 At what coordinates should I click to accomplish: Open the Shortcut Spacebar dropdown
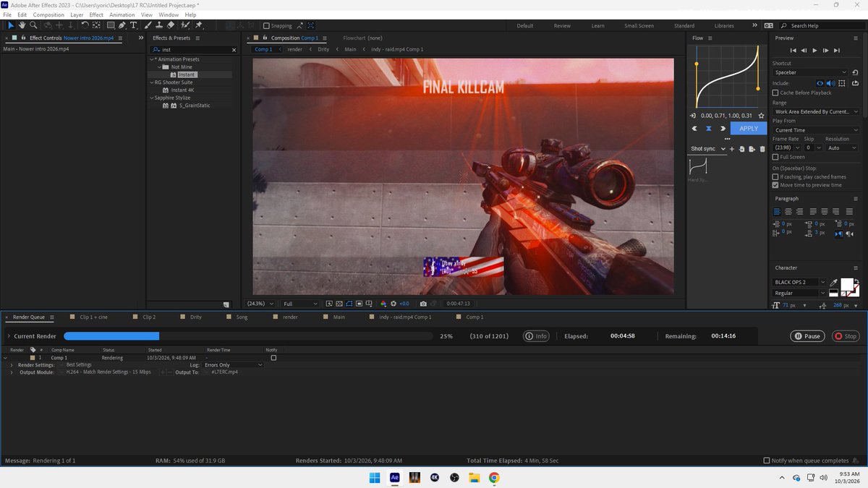(810, 72)
